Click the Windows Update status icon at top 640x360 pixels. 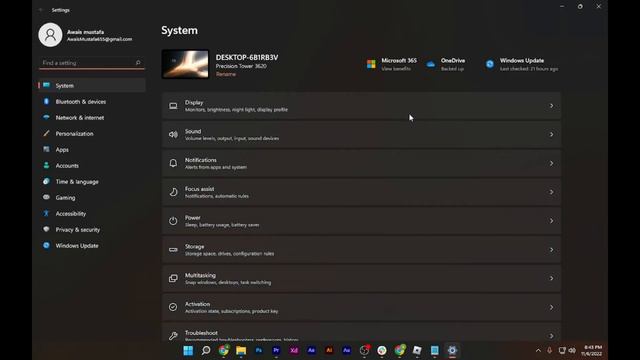click(x=490, y=64)
